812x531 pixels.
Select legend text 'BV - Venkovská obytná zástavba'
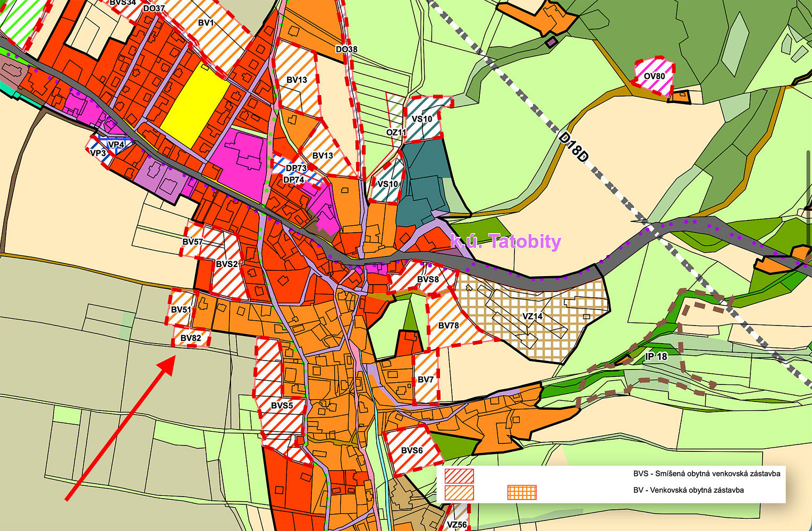pyautogui.click(x=689, y=490)
